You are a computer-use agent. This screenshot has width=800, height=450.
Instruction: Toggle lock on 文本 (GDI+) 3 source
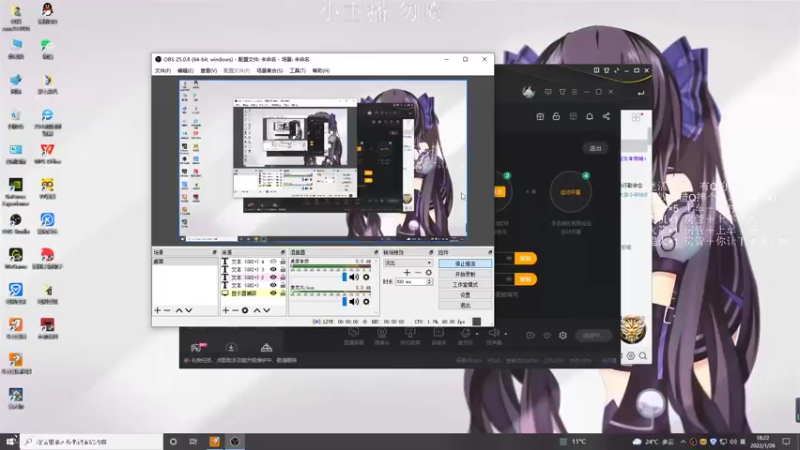pyautogui.click(x=283, y=269)
